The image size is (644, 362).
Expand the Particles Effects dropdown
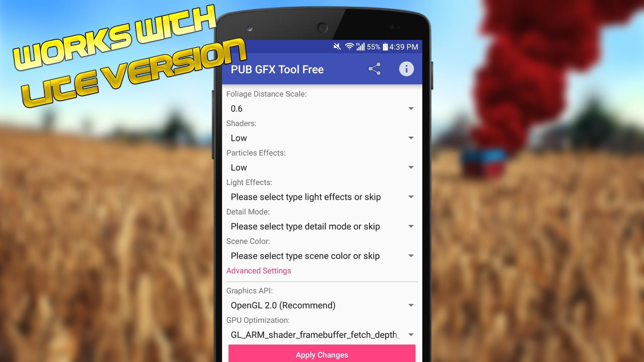[x=322, y=167]
